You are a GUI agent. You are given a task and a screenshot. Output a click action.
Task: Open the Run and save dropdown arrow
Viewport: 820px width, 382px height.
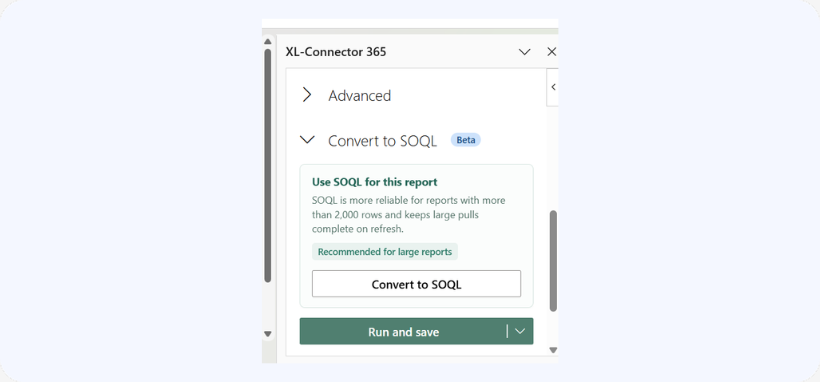520,332
